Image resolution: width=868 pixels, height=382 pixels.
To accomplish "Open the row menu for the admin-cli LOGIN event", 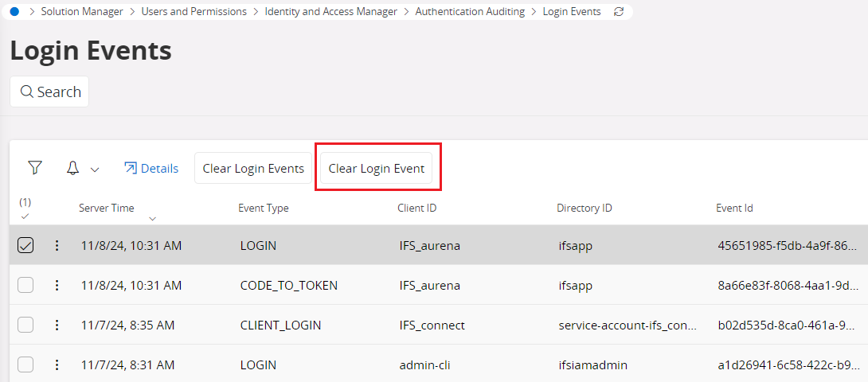I will [x=57, y=364].
